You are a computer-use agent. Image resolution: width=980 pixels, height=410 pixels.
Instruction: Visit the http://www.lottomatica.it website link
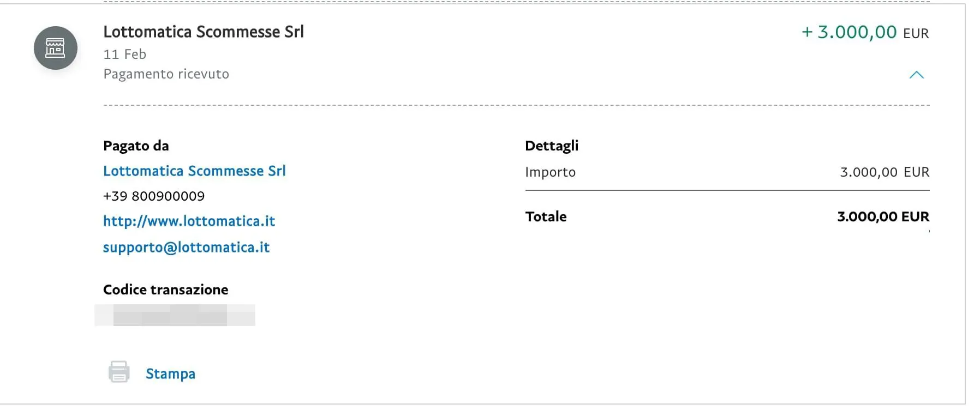click(189, 221)
